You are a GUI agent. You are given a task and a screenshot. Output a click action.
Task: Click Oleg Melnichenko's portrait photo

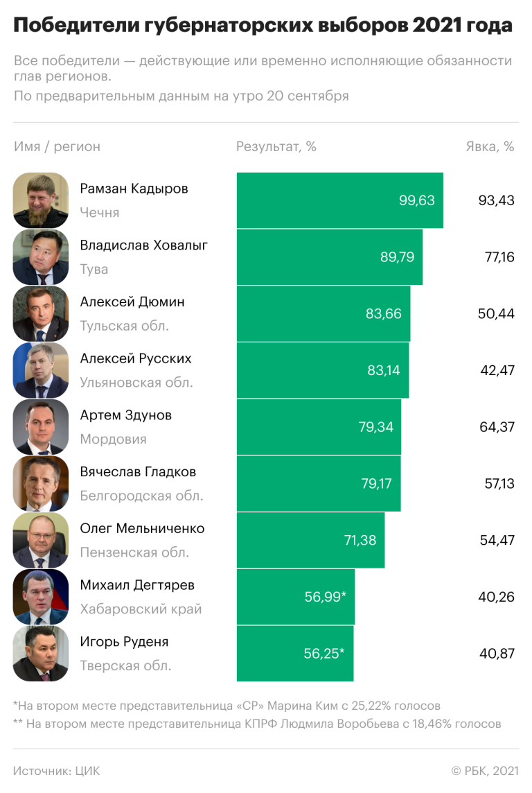[x=40, y=540]
